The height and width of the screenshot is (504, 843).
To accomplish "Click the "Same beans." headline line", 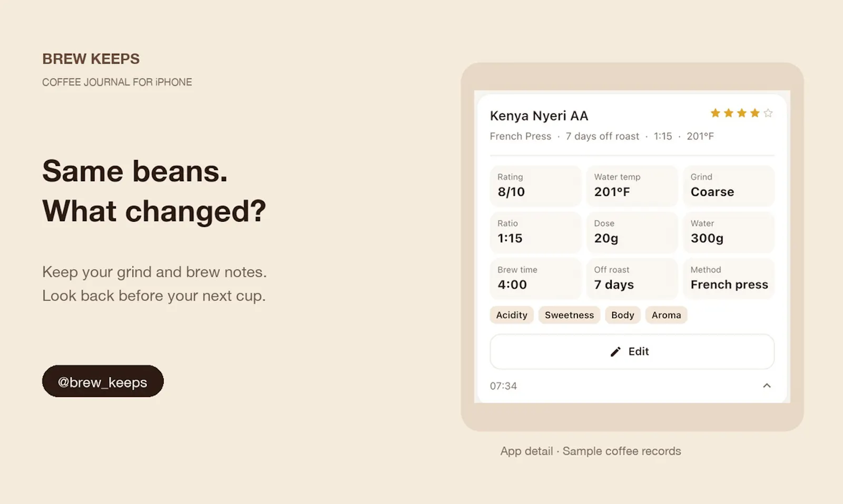I will [x=135, y=171].
